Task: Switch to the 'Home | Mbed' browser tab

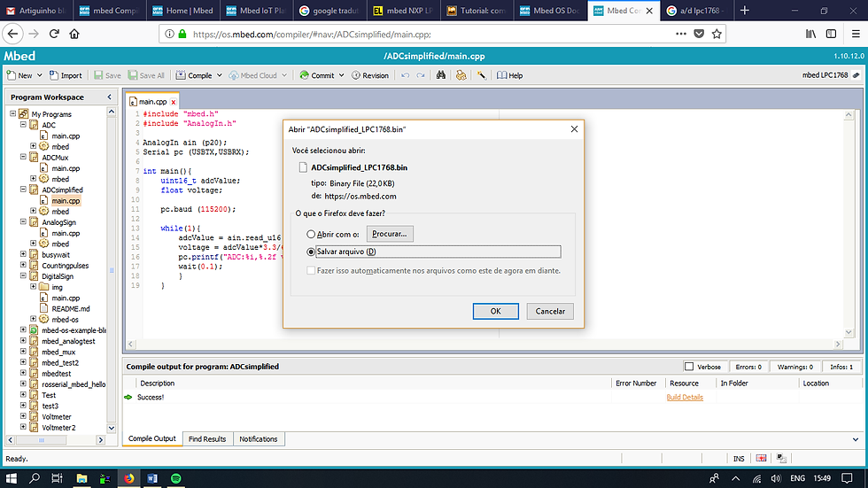Action: (x=182, y=11)
